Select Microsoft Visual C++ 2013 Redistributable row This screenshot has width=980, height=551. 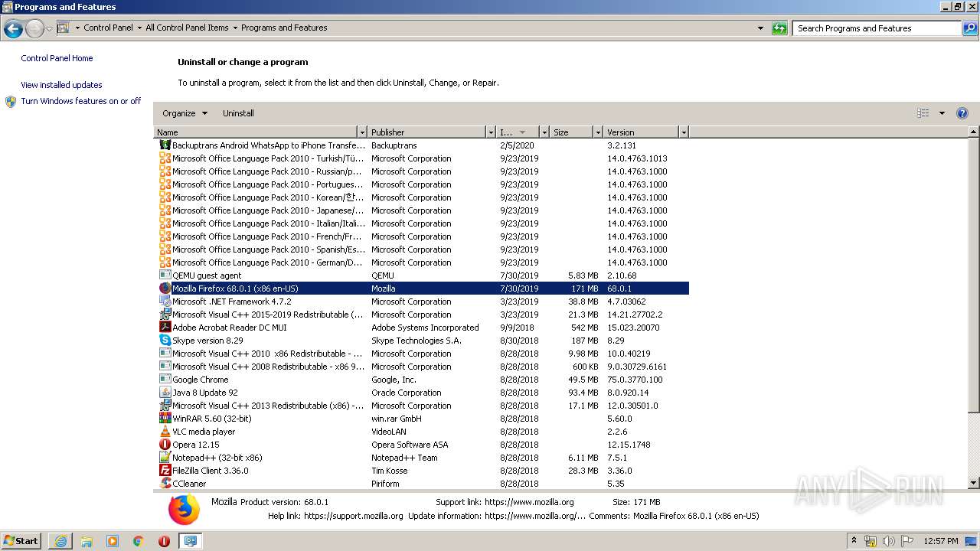(x=421, y=406)
